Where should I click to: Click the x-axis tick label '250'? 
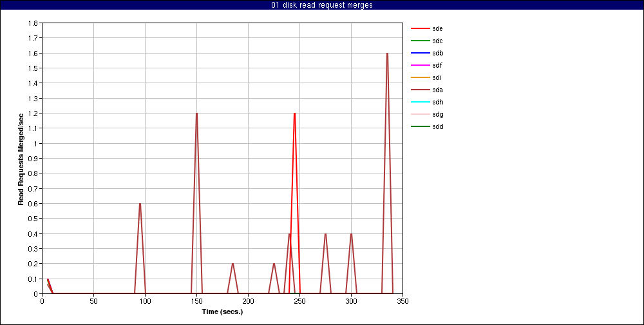click(300, 300)
